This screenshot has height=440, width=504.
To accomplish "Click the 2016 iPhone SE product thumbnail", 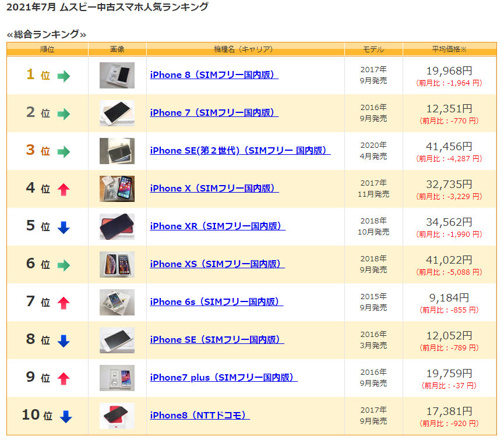I will [x=117, y=340].
